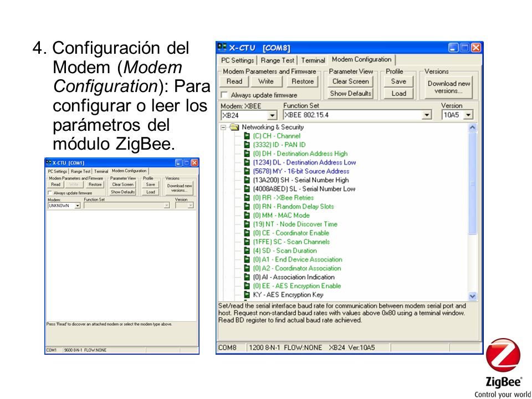This screenshot has height=399, width=532.
Task: Click the icon beside RR - XBee Retries
Action: point(247,198)
